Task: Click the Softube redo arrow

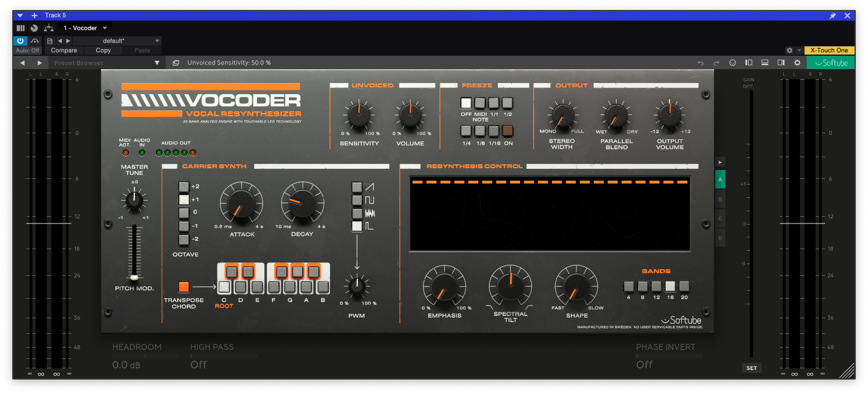Action: (716, 63)
